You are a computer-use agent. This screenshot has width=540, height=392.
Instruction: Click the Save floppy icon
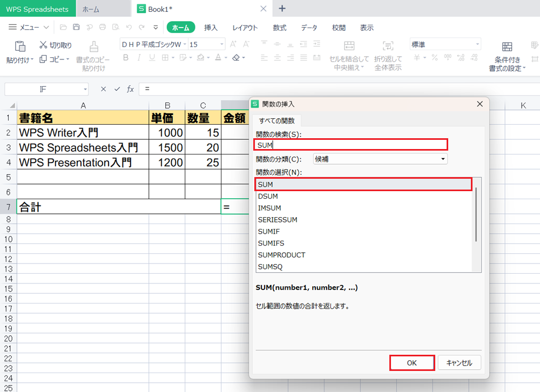coord(77,27)
